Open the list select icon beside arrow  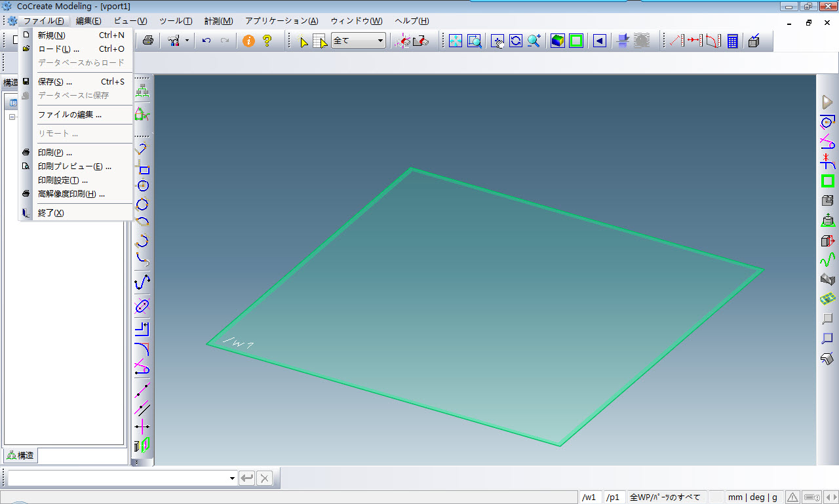tap(320, 41)
